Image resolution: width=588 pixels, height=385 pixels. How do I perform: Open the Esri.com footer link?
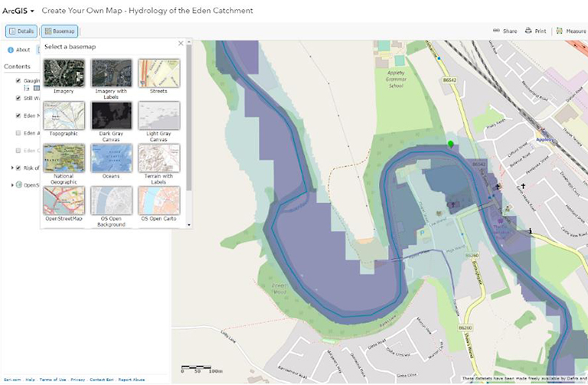pos(12,380)
